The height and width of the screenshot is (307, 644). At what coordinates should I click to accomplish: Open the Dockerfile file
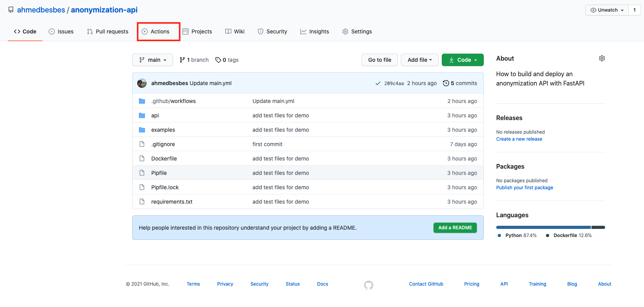click(164, 159)
